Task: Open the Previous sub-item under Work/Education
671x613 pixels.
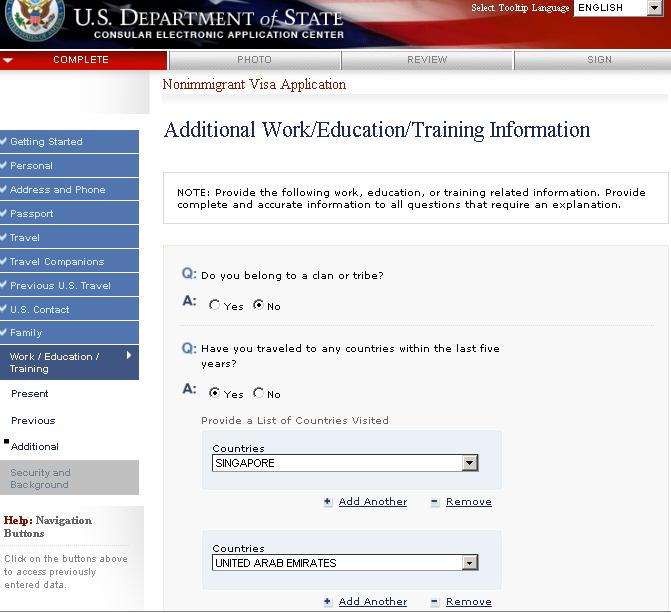Action: [33, 421]
